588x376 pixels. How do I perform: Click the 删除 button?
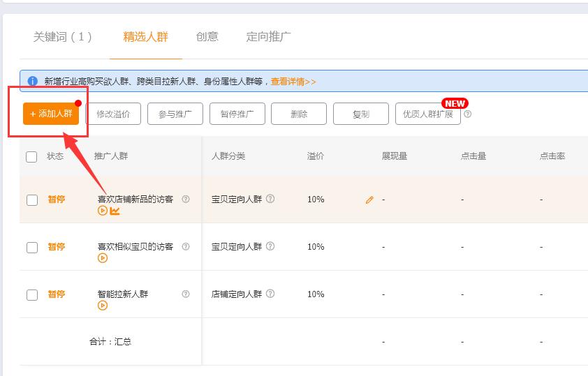(x=299, y=114)
